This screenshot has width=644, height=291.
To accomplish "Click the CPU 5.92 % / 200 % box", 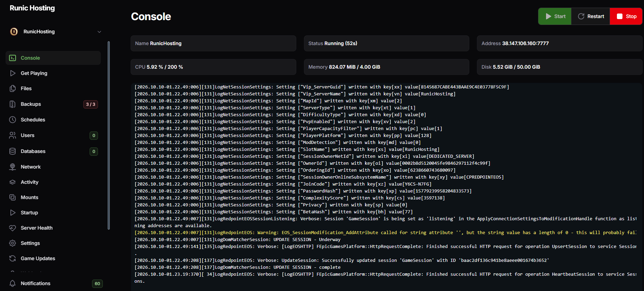I will point(213,67).
